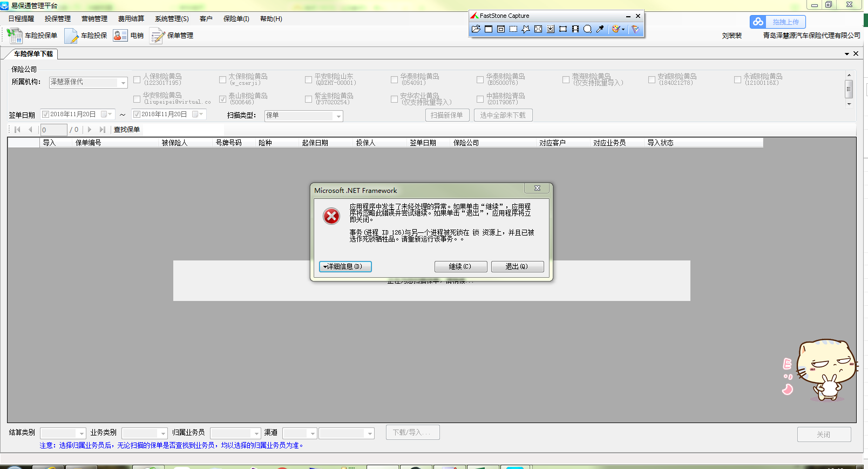Click page number input field

53,130
